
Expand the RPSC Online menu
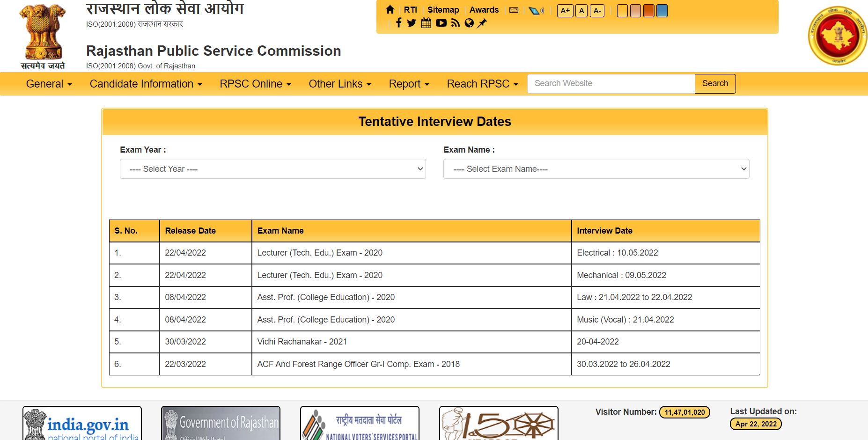pyautogui.click(x=256, y=84)
